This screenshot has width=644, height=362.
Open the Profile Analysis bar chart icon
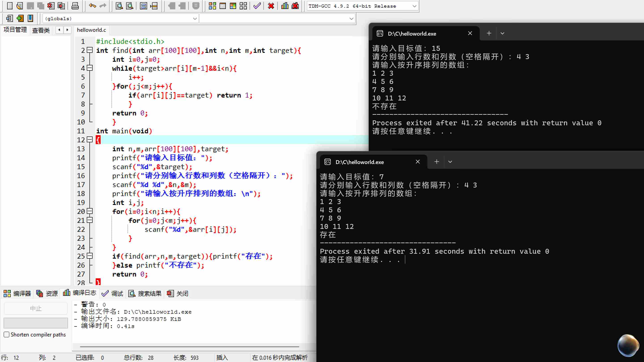point(285,6)
